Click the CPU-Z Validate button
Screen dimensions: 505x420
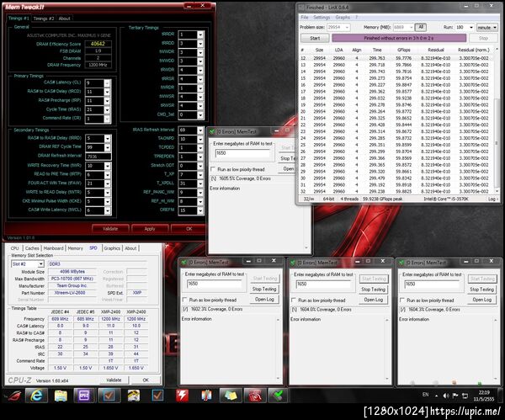[x=114, y=380]
